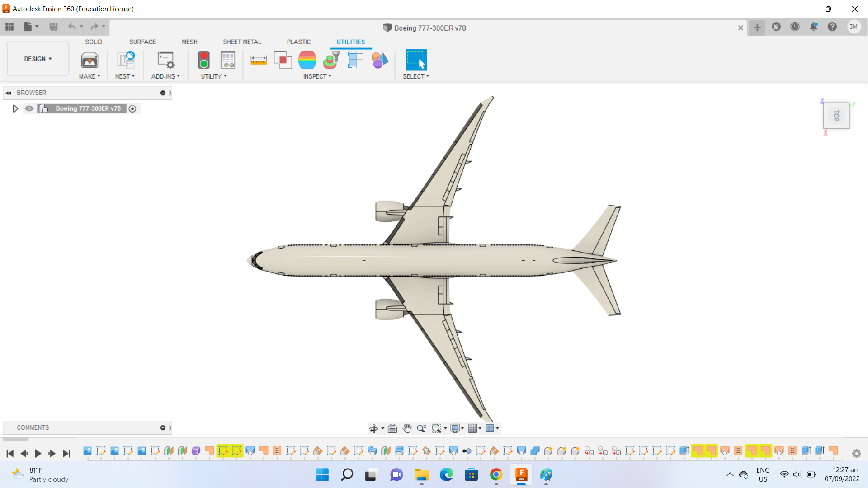The width and height of the screenshot is (868, 488).
Task: Activate the Select tool
Action: coord(416,60)
